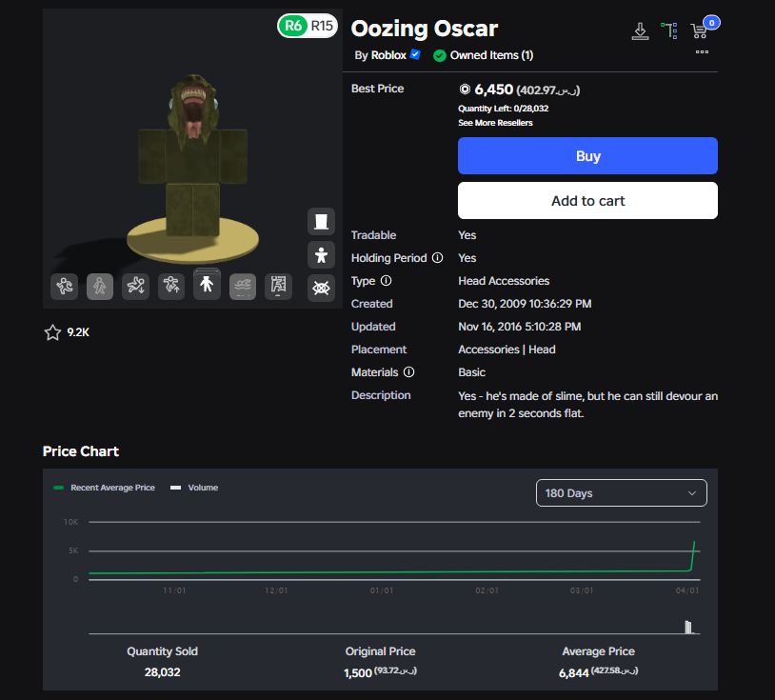Viewport: 775px width, 700px height.
Task: Click the Original Price value 1,500
Action: click(x=358, y=672)
